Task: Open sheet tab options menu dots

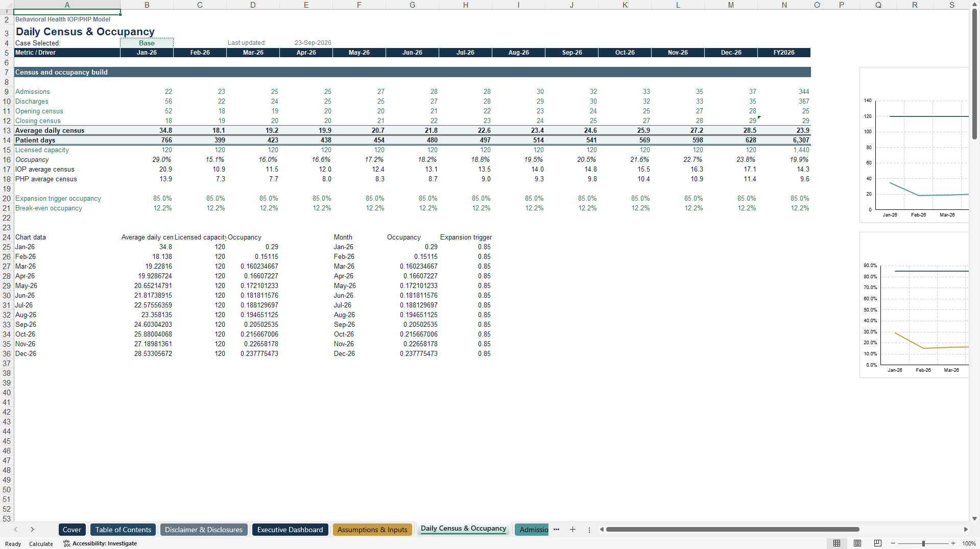Action: tap(589, 530)
